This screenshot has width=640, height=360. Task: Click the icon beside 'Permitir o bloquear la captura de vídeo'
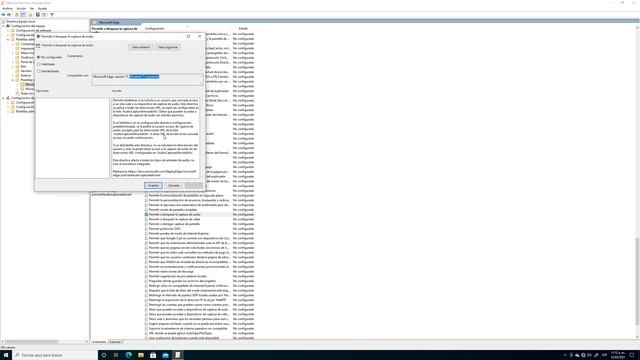[146, 219]
